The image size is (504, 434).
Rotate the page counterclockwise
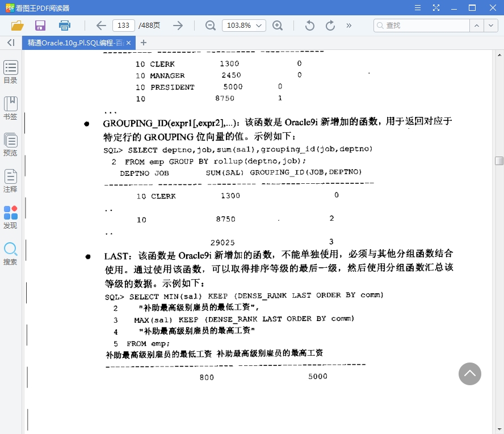(309, 26)
